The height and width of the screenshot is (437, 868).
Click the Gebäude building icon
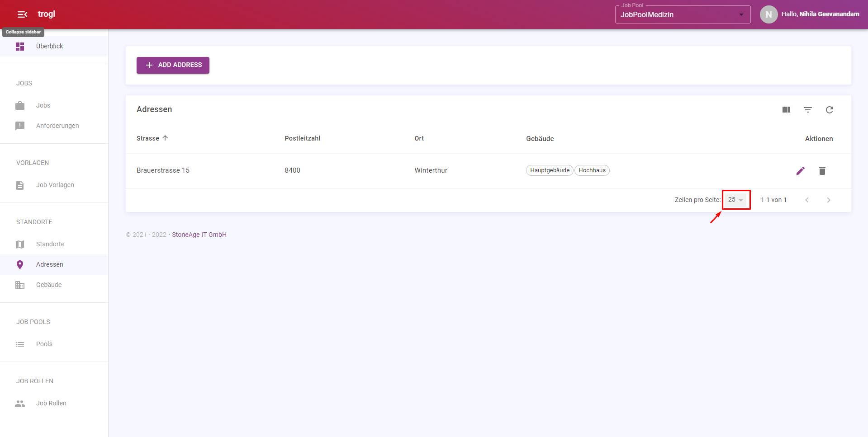pyautogui.click(x=20, y=285)
